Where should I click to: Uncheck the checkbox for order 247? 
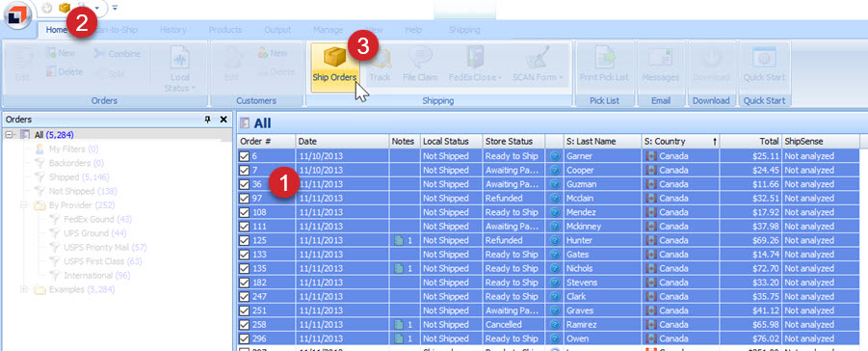(x=244, y=297)
